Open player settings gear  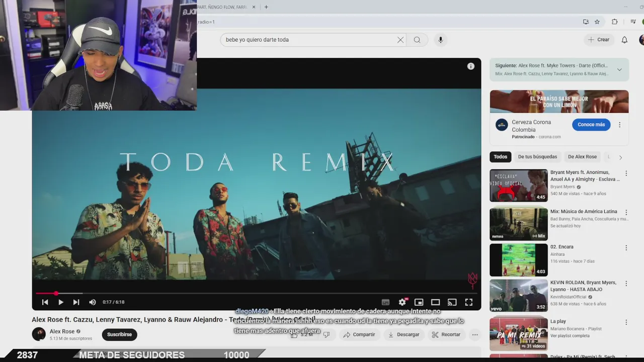point(403,302)
